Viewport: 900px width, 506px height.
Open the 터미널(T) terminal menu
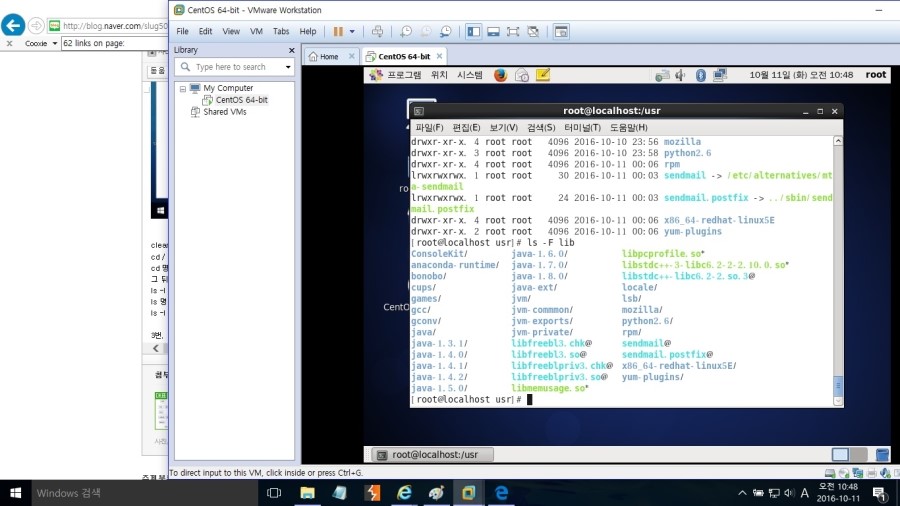click(582, 127)
